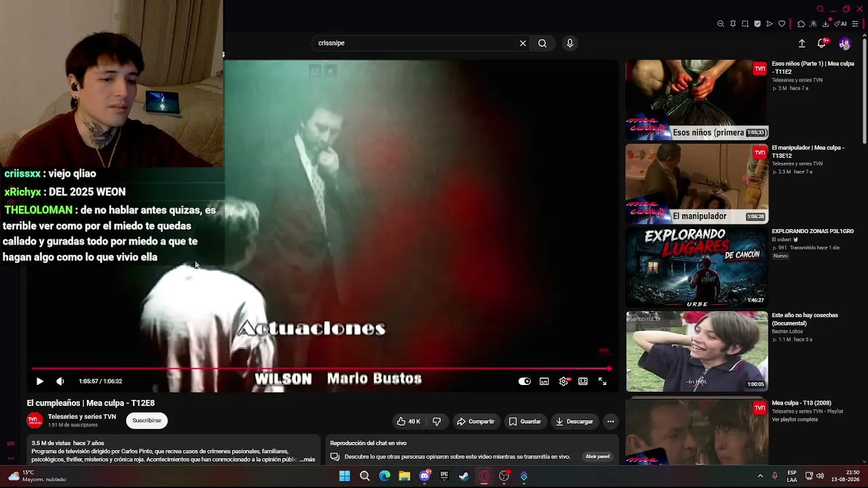Image resolution: width=868 pixels, height=488 pixels.
Task: Open the browser downloads icon
Action: pos(825,24)
